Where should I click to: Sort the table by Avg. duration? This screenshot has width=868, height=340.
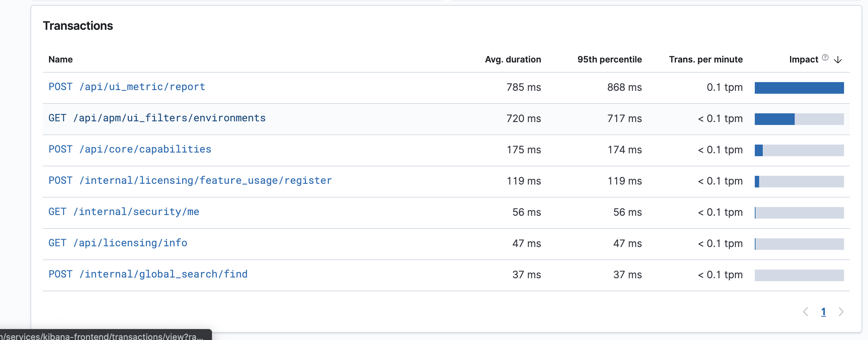pyautogui.click(x=513, y=59)
